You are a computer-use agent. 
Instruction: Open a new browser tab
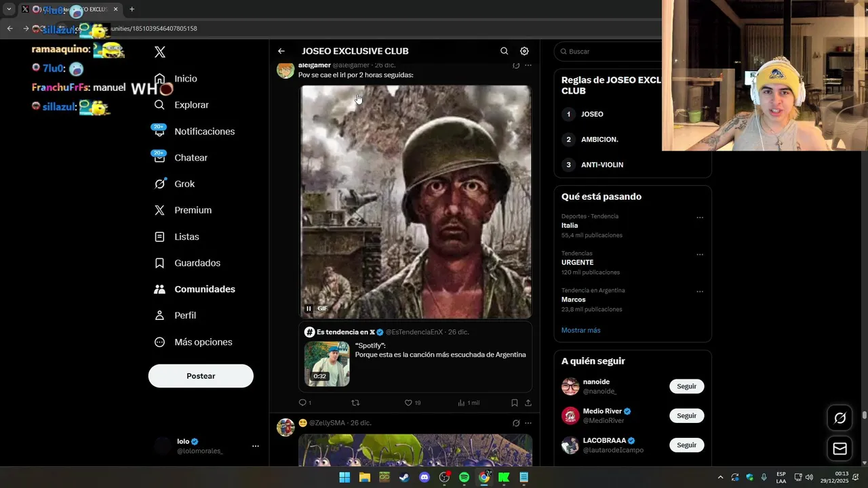coord(132,9)
